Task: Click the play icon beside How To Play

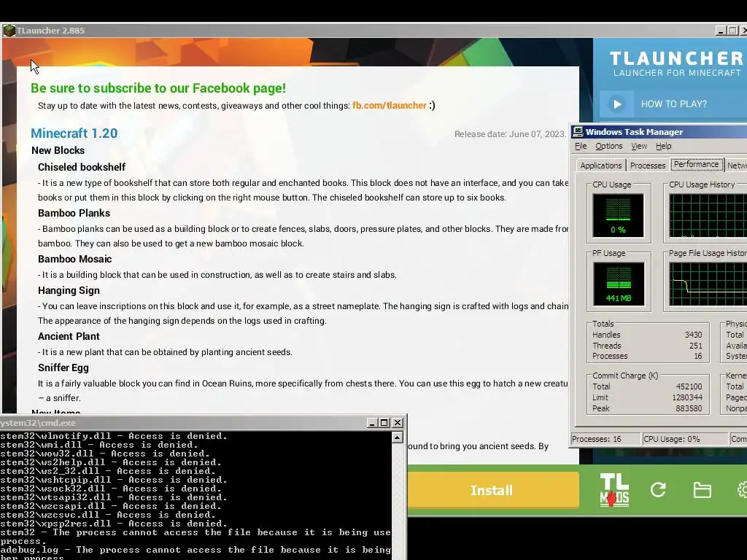Action: pyautogui.click(x=616, y=104)
